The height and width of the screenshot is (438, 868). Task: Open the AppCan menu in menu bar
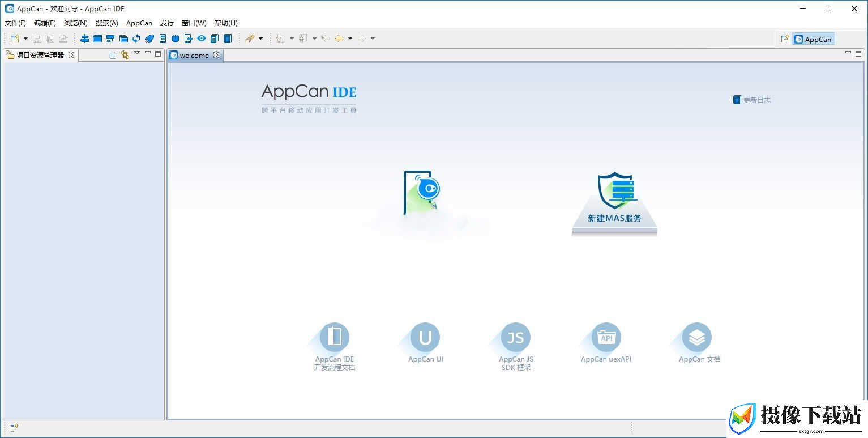pyautogui.click(x=139, y=23)
